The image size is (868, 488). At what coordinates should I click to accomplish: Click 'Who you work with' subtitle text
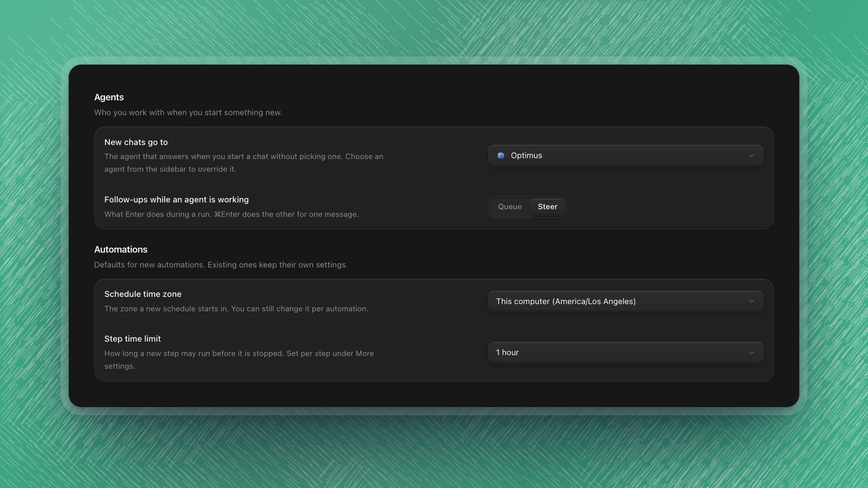pos(188,113)
